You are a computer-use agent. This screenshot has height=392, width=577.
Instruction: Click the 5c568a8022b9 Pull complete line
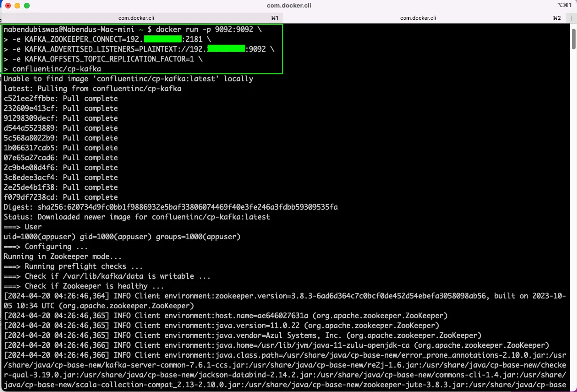coord(61,138)
